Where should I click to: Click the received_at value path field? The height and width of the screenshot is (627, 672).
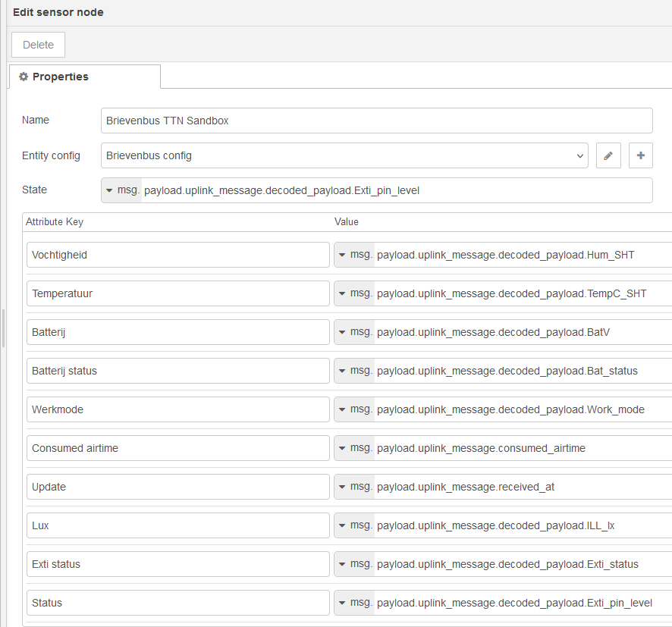pyautogui.click(x=523, y=487)
